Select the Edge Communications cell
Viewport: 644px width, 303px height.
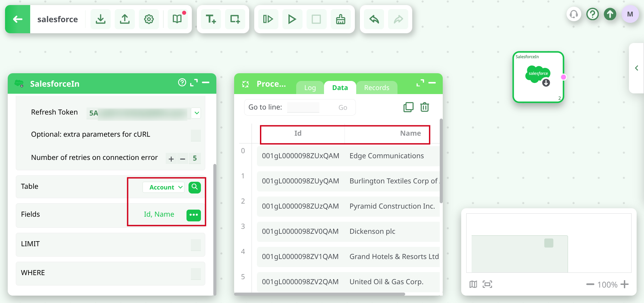[387, 156]
